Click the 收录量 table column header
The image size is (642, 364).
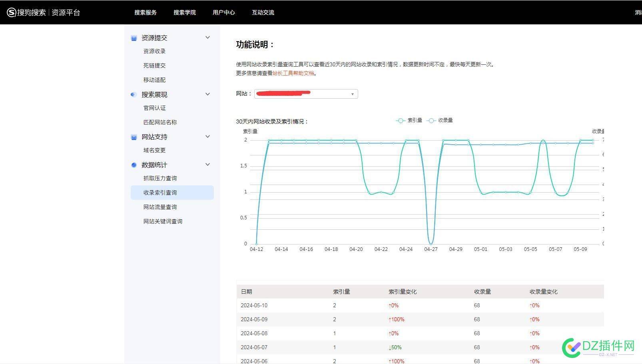[x=482, y=292]
